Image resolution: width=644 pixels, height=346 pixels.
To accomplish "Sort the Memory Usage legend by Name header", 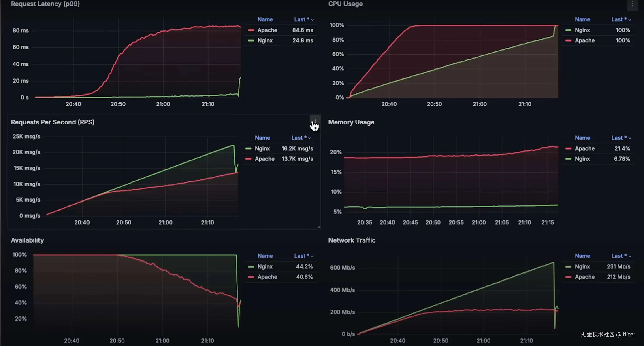I will click(582, 138).
